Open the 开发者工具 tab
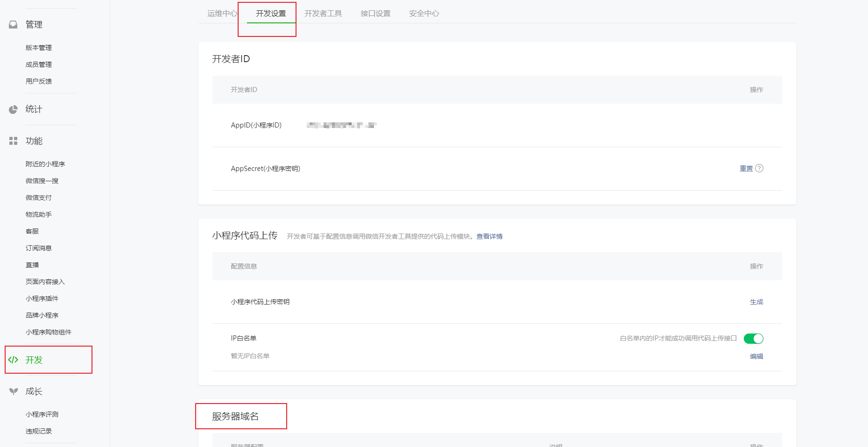Viewport: 868px width, 447px height. (x=323, y=14)
